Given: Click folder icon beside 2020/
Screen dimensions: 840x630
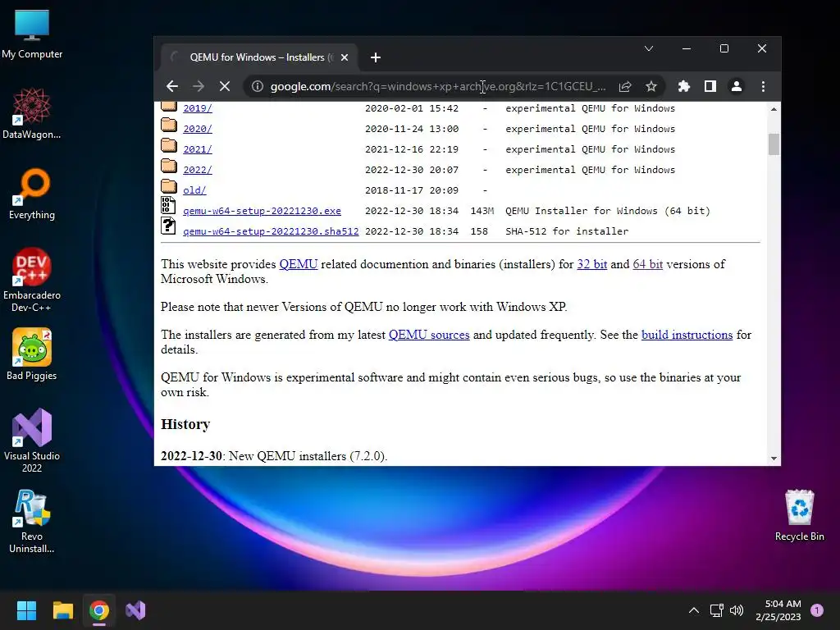Looking at the screenshot, I should click(169, 125).
